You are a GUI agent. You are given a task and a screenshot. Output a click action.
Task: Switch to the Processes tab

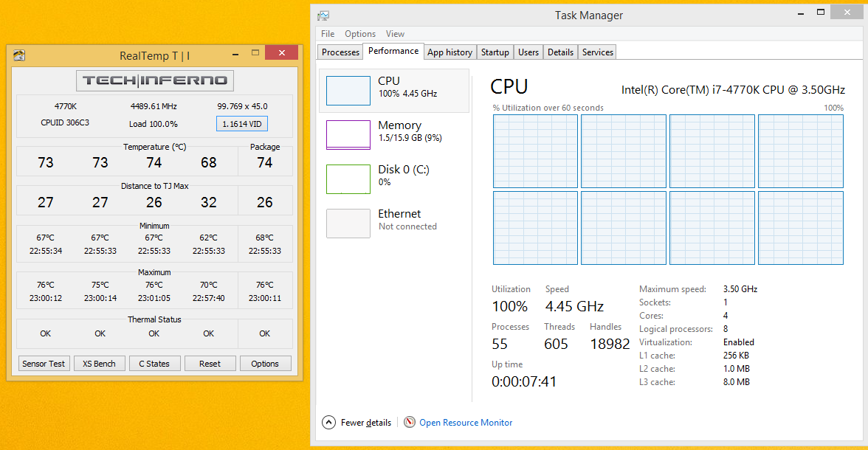(340, 52)
